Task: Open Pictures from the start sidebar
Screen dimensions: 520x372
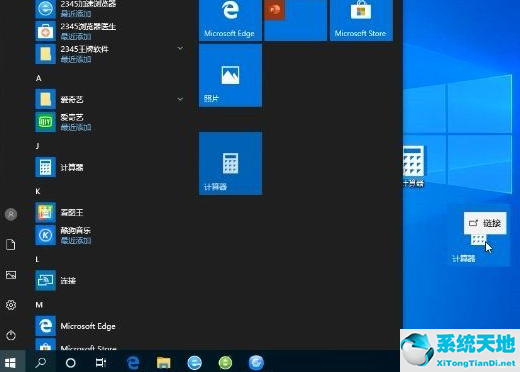Action: coord(11,275)
